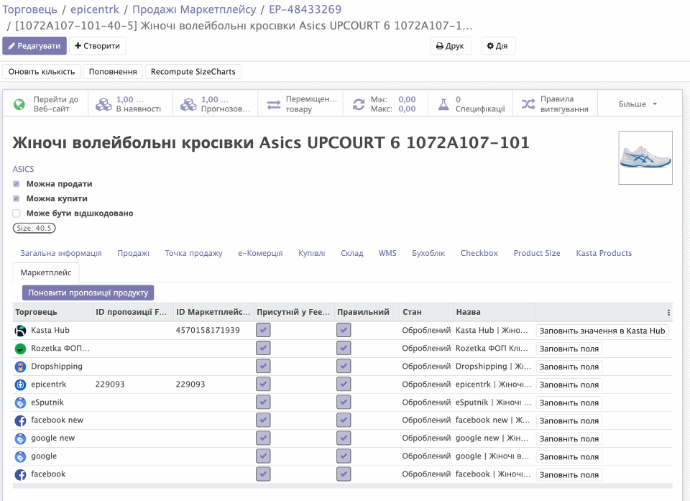690x501 pixels.
Task: Toggle the 'Можна продати' checkbox
Action: tap(16, 184)
